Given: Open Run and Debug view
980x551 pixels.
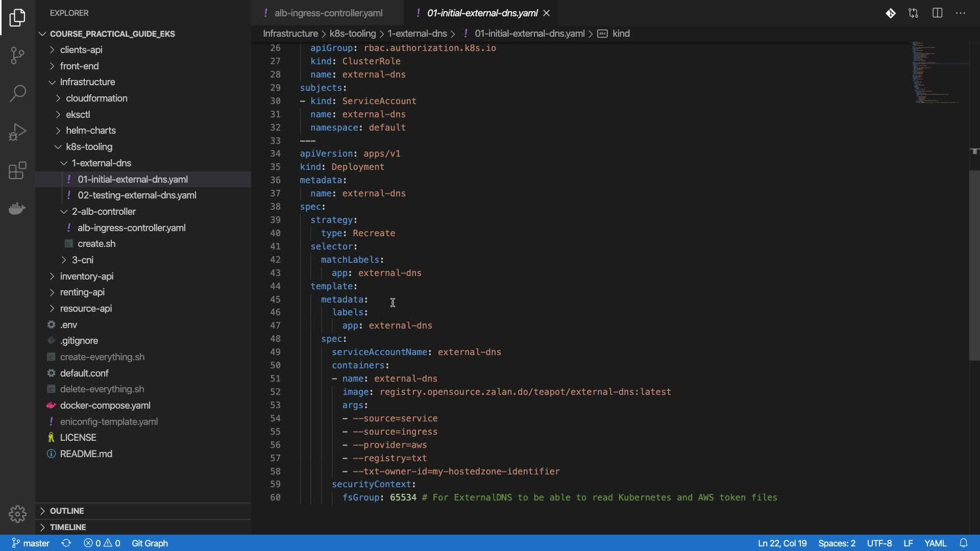Looking at the screenshot, I should (x=17, y=132).
